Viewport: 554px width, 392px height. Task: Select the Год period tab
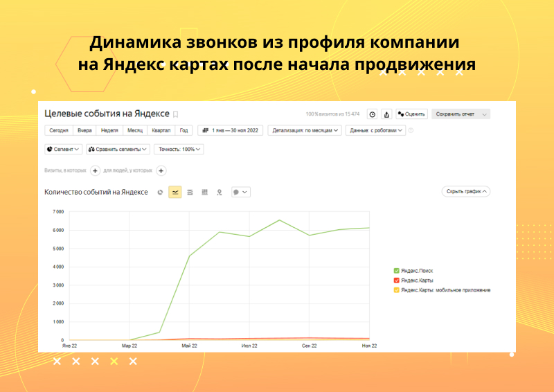coord(184,130)
